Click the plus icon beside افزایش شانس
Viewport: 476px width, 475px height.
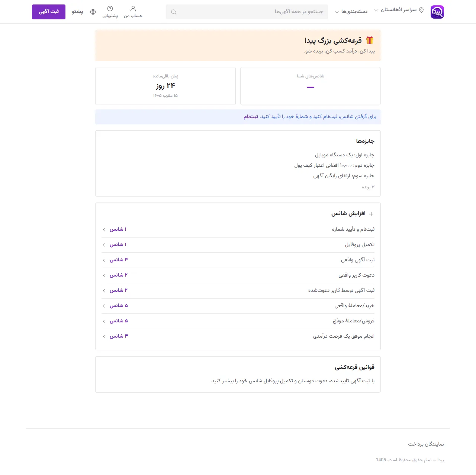[x=371, y=214]
